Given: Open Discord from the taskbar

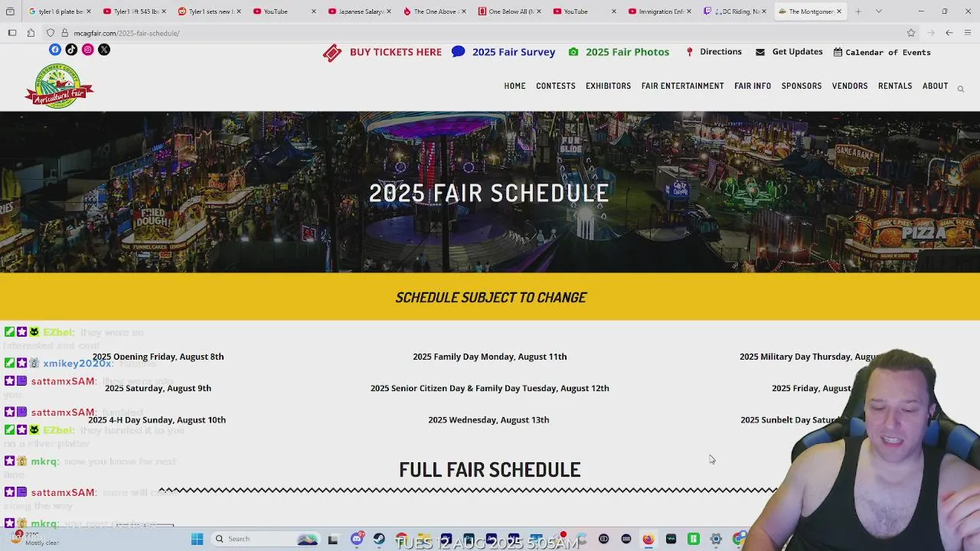Looking at the screenshot, I should [357, 539].
